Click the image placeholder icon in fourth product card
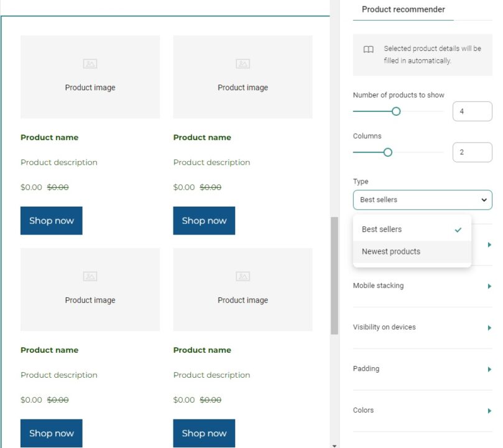 pos(242,276)
